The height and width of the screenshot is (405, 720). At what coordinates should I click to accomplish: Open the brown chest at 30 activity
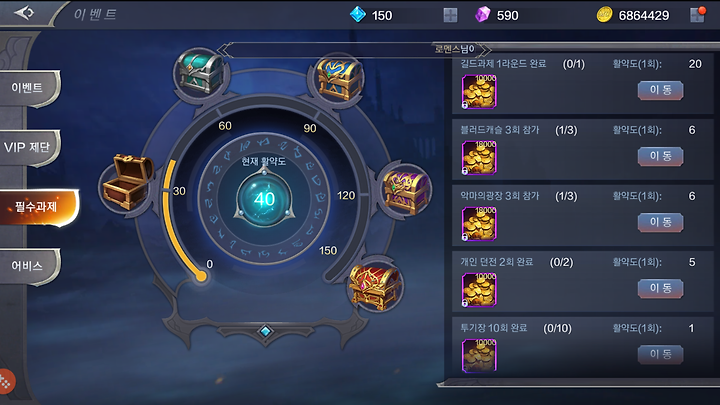point(127,182)
